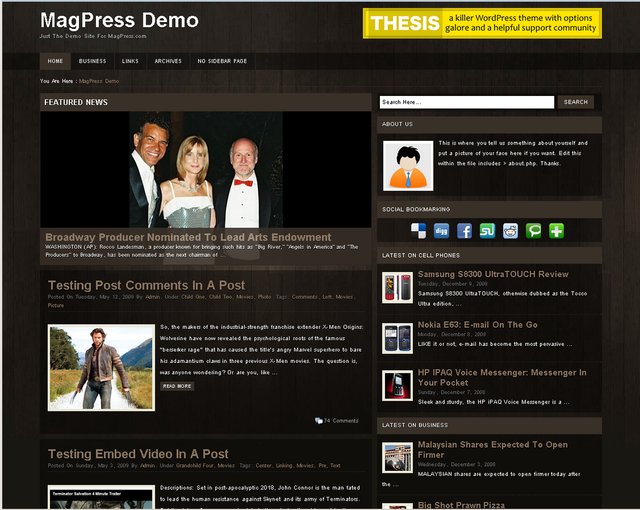The height and width of the screenshot is (510, 640).
Task: Share the page on Digg
Action: (441, 231)
